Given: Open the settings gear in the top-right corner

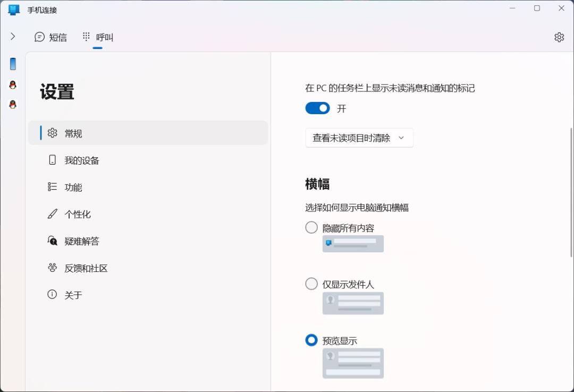Looking at the screenshot, I should pyautogui.click(x=559, y=37).
